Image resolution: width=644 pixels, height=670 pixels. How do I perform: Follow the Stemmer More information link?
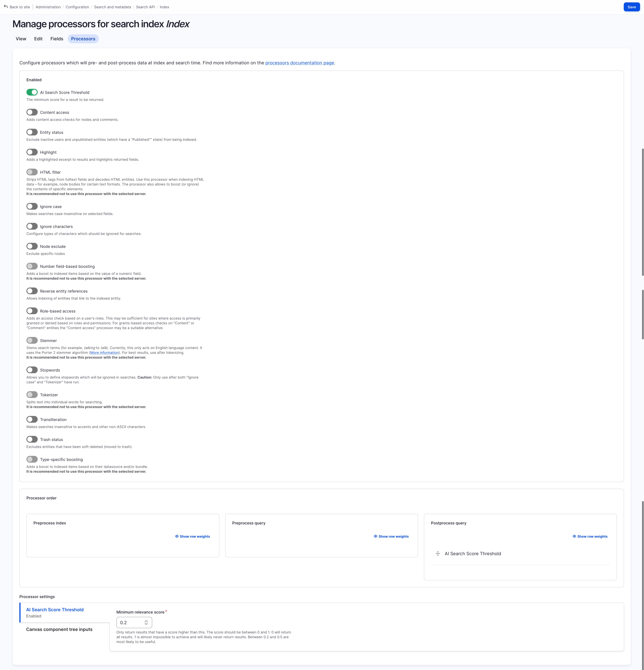[x=104, y=352]
